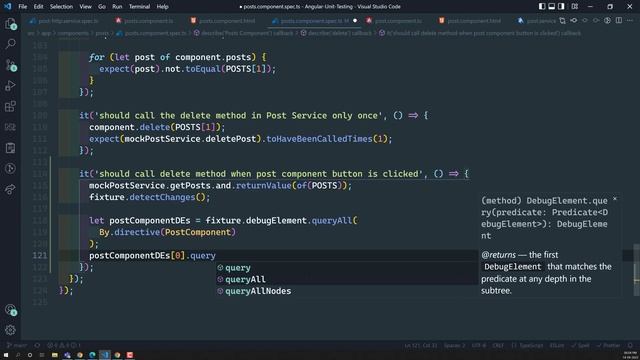Open Microsoft Edge from the taskbar

(x=92, y=355)
